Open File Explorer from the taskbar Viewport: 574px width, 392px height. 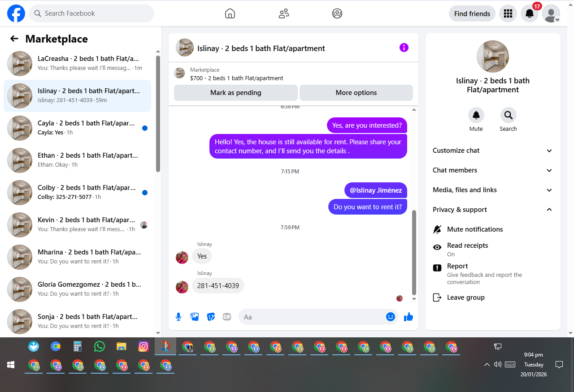tap(121, 346)
